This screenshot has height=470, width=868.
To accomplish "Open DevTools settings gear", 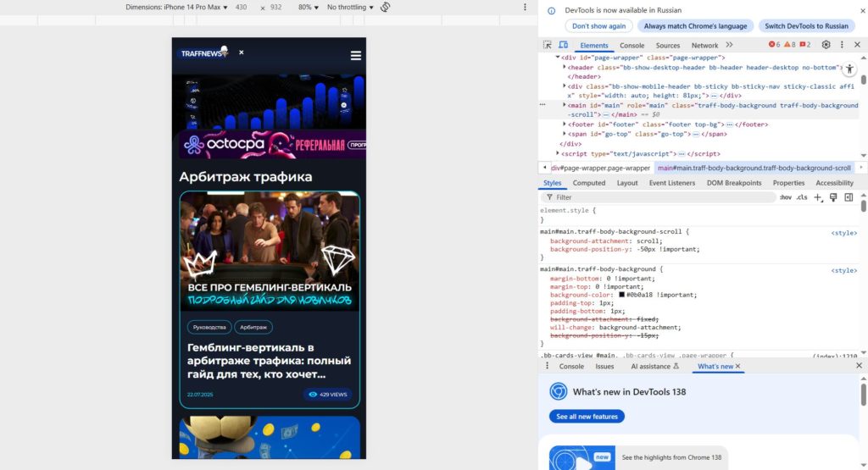I will tap(826, 45).
